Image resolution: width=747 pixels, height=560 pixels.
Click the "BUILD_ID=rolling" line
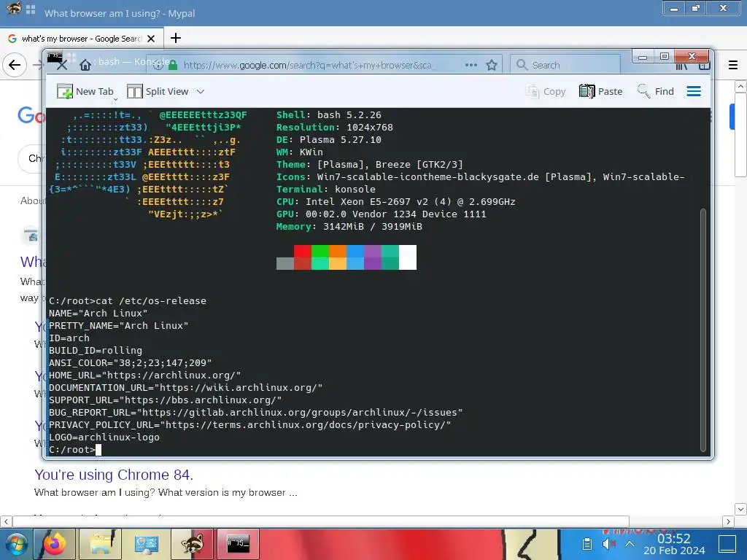96,351
